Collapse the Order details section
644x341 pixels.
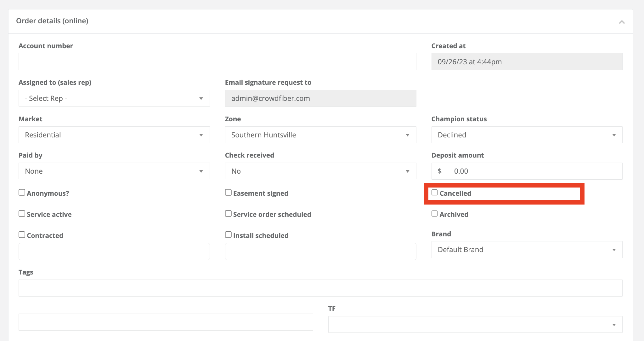(x=622, y=22)
